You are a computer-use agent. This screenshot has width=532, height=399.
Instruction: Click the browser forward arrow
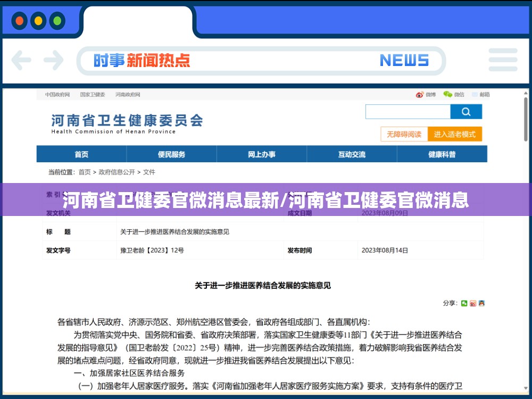[53, 60]
